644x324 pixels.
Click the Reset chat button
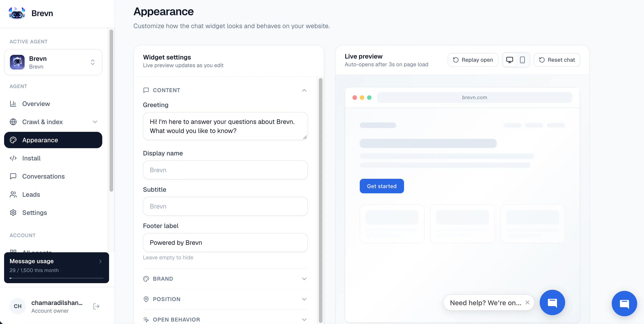[x=557, y=60]
